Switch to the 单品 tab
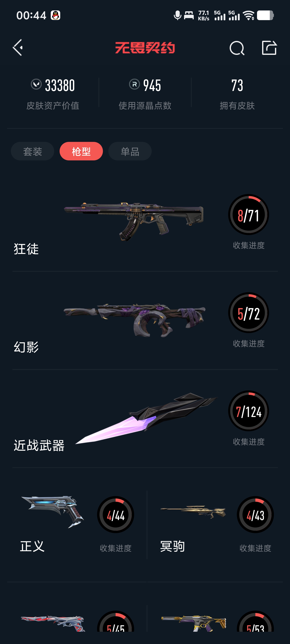This screenshot has height=644, width=290. (130, 151)
